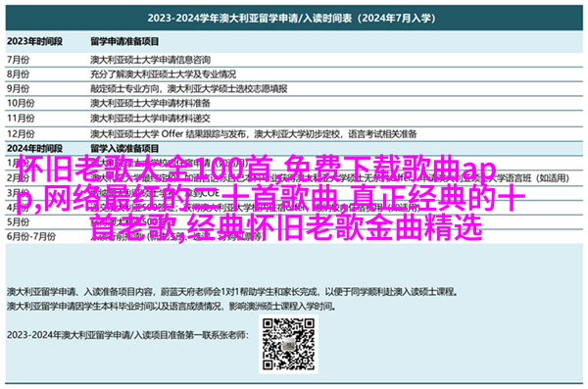
Task: Click the "5月份" row label
Action: pos(18,222)
